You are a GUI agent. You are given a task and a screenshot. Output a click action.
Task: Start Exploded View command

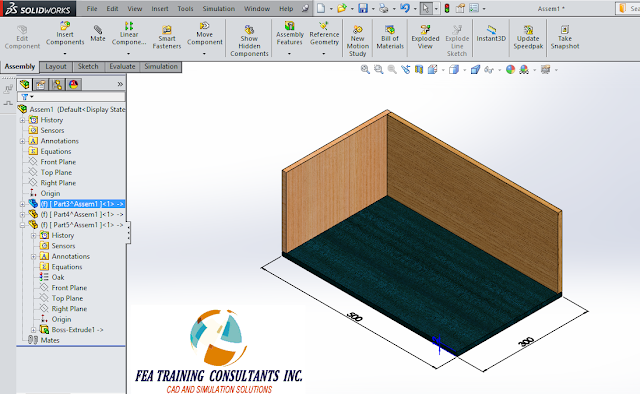point(425,37)
